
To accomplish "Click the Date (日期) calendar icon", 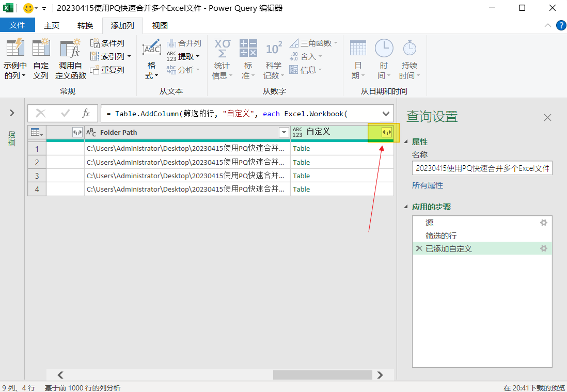I will [358, 48].
